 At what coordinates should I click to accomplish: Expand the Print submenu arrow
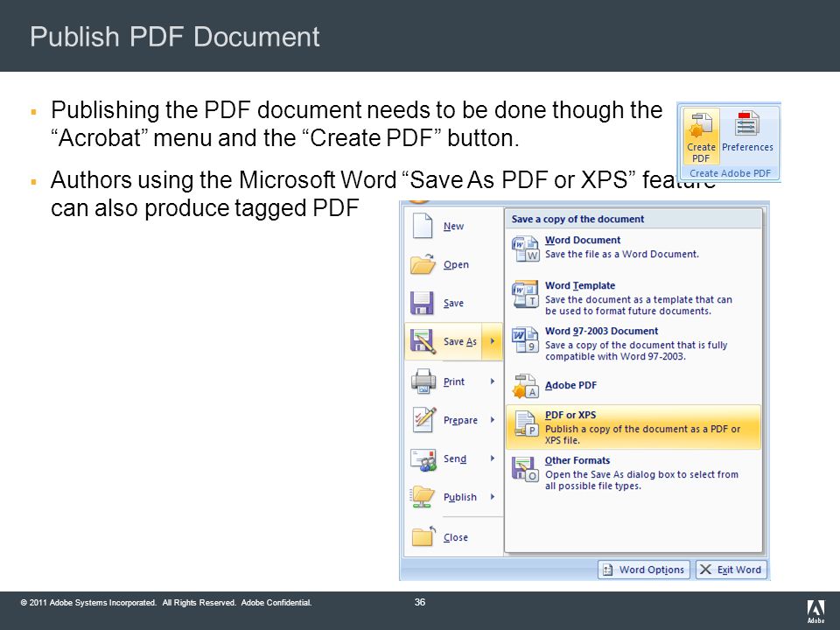click(493, 381)
